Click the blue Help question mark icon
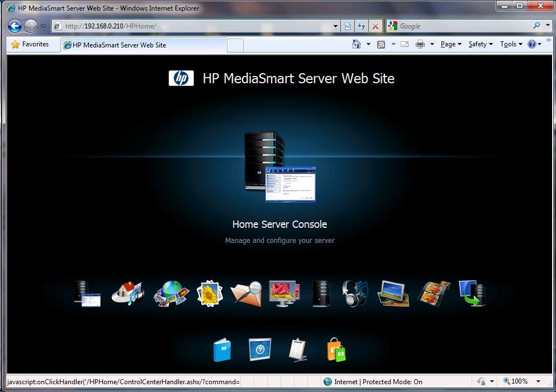 click(532, 44)
